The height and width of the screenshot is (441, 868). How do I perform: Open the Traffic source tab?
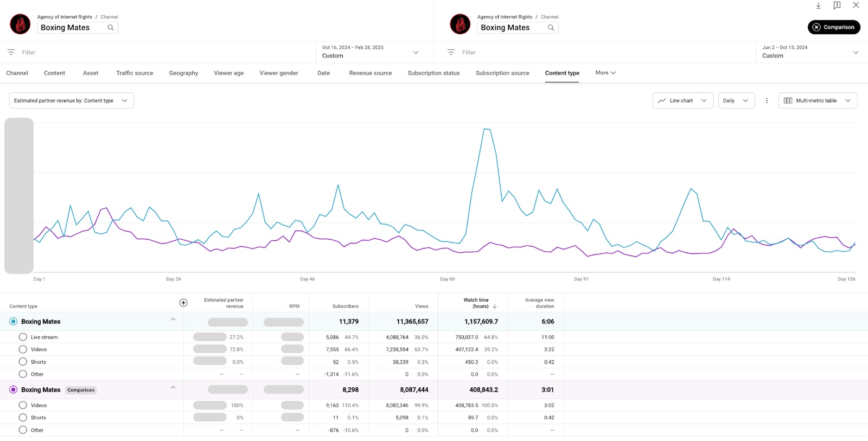[x=135, y=73]
